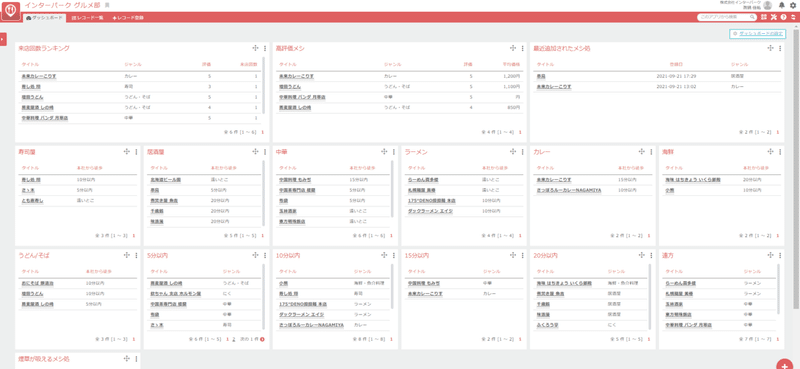
Task: Click the 登録日 header in 最近追加されたメシ処 panel
Action: tap(676, 65)
